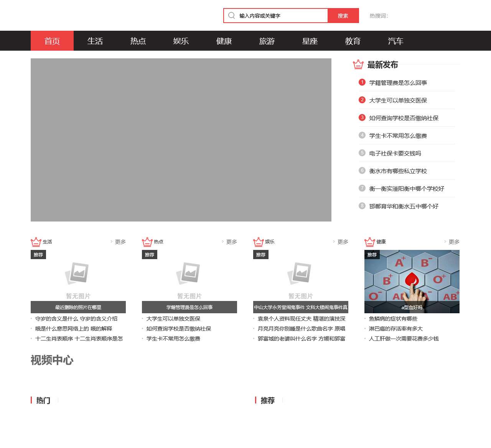Open the 旅游 navigation tab
The image size is (491, 448).
[267, 41]
